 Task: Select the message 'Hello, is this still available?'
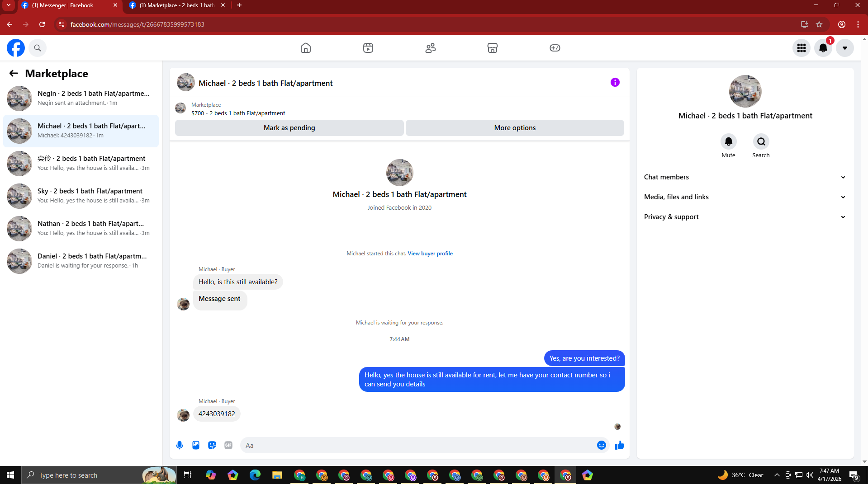(238, 282)
